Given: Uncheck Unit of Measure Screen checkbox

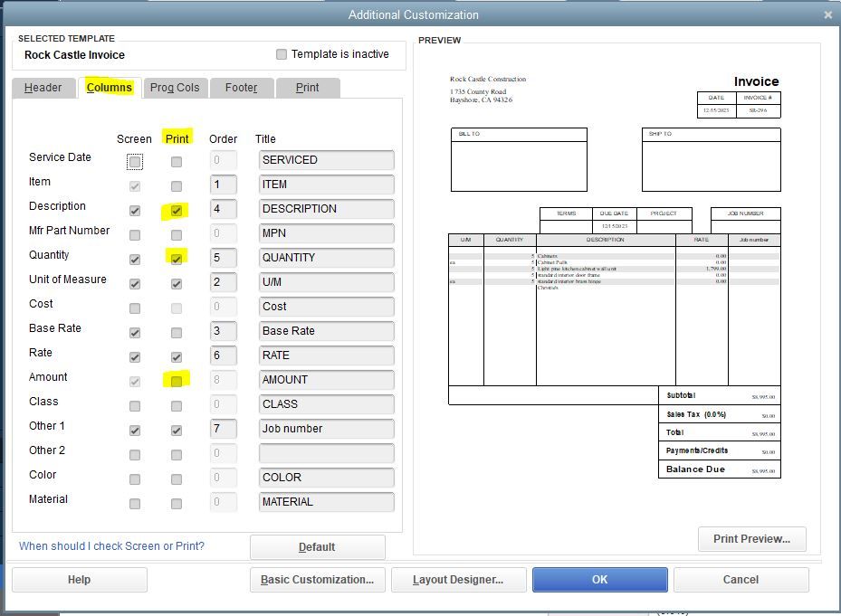Looking at the screenshot, I should pos(135,284).
